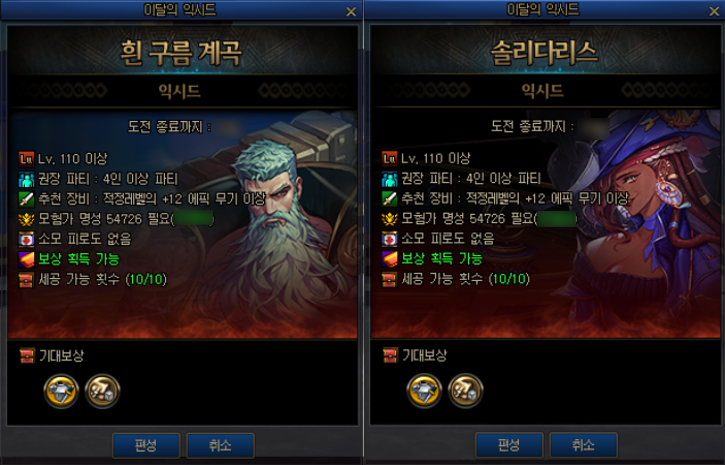
Task: Click the party icon beside 권장 파티, left
Action: [x=26, y=179]
